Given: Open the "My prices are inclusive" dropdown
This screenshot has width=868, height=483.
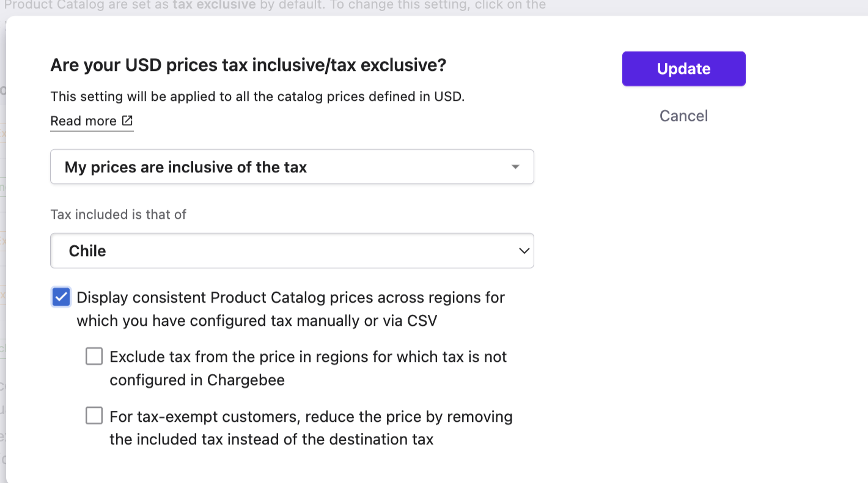Looking at the screenshot, I should point(292,167).
